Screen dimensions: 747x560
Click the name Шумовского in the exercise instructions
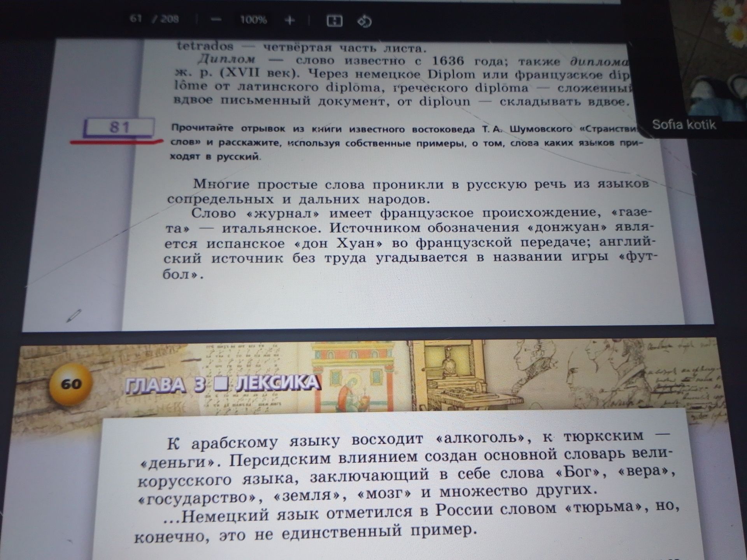(x=541, y=129)
